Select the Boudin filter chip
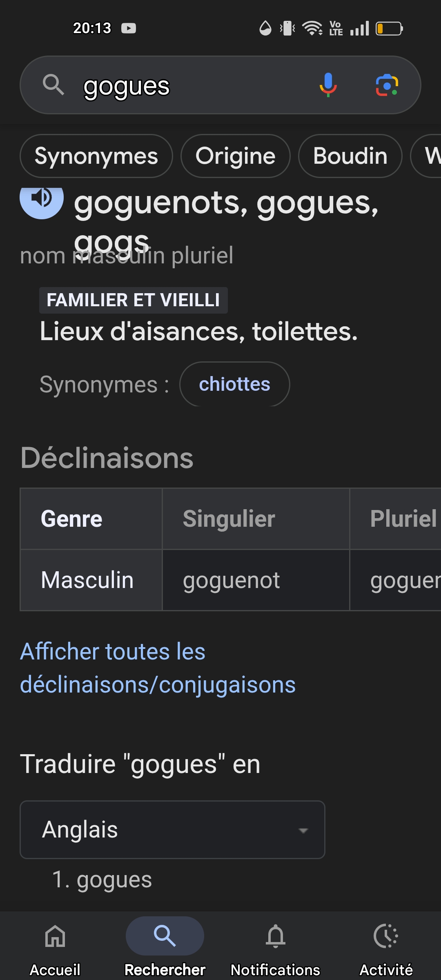441x980 pixels. 350,156
